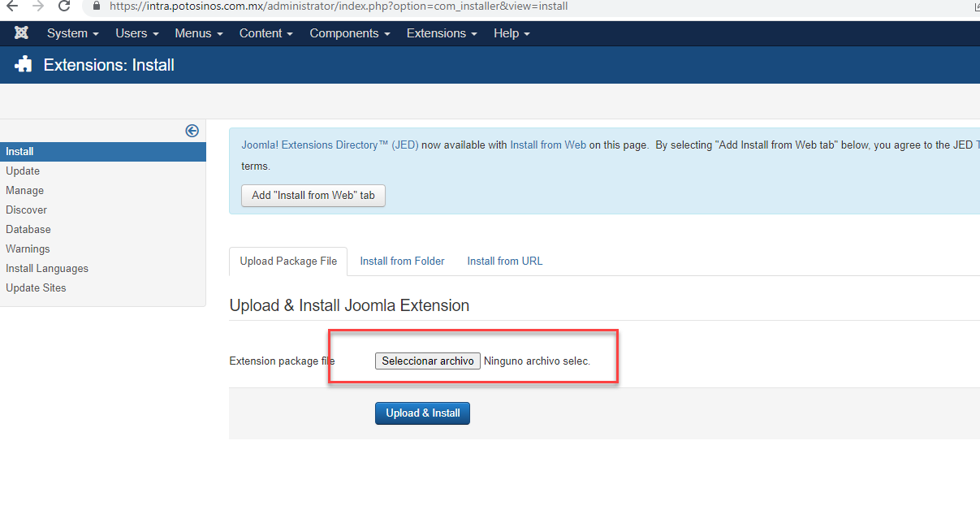Click the puzzle piece Extensions icon
This screenshot has height=523, width=980.
click(x=24, y=64)
